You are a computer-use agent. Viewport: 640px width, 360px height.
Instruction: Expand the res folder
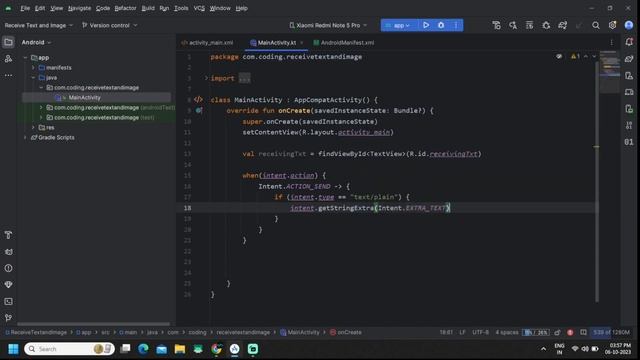(33, 127)
